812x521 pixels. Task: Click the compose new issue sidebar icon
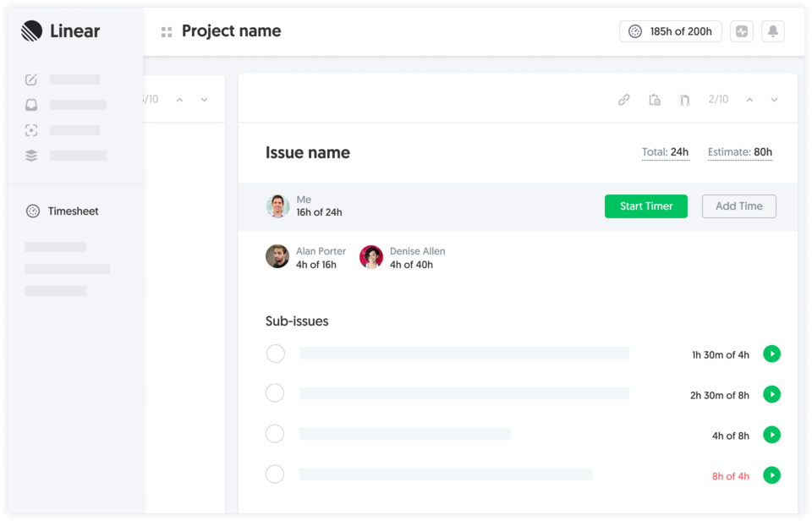[31, 80]
